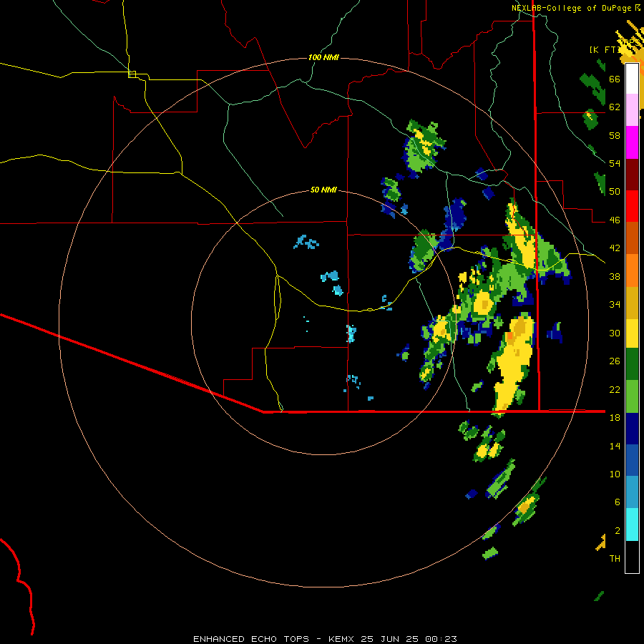Viewport: 644px width, 644px height.
Task: Click the "42" scale value
Action: 615,248
